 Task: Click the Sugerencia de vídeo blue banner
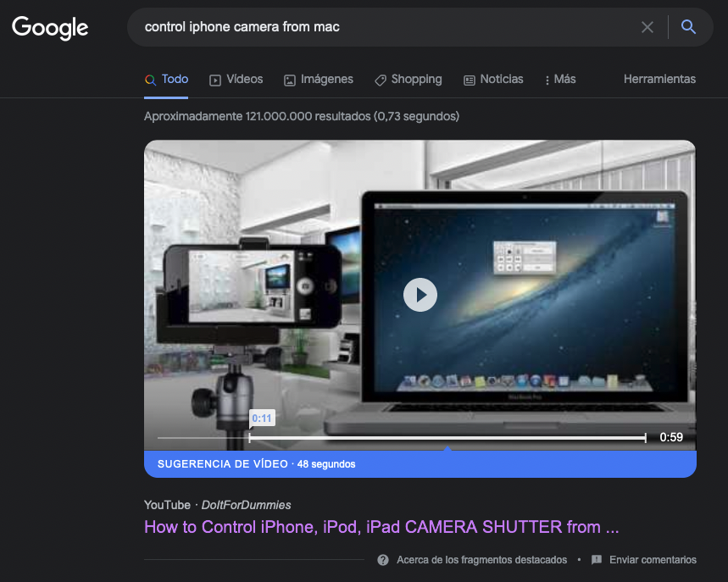click(420, 463)
